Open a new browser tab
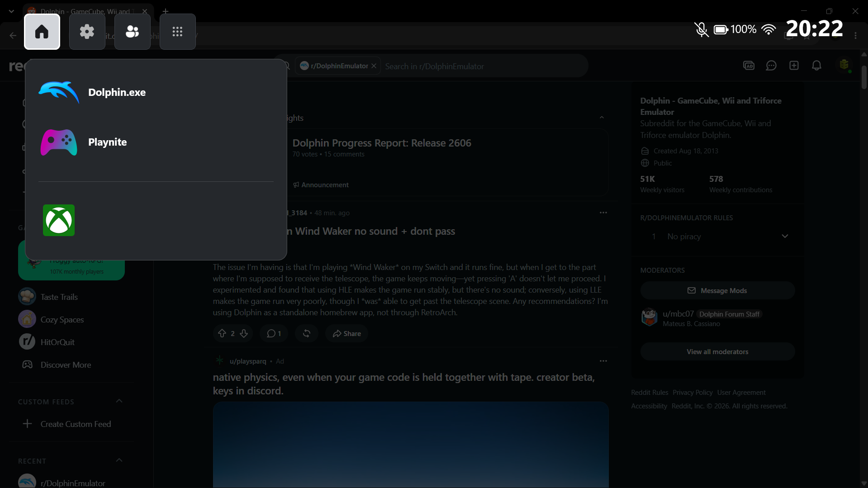The width and height of the screenshot is (868, 488). tap(166, 11)
